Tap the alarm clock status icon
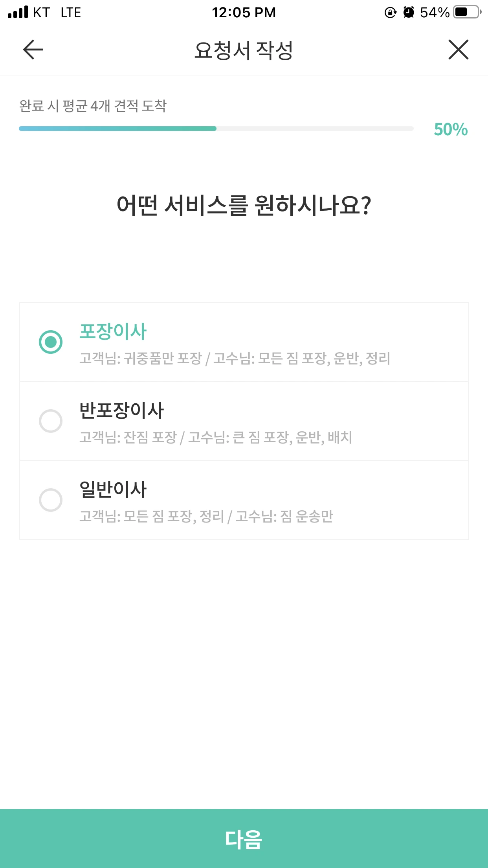488x868 pixels. click(409, 12)
